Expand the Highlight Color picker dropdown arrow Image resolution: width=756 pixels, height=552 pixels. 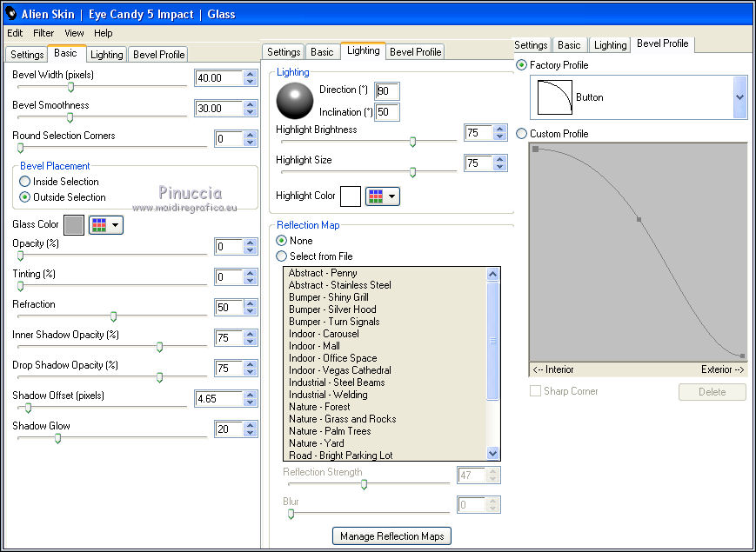pos(392,196)
